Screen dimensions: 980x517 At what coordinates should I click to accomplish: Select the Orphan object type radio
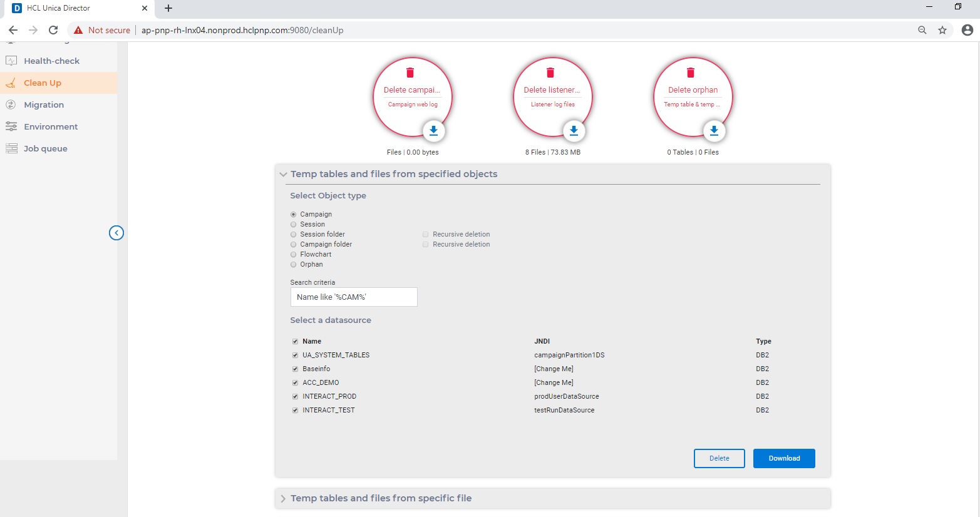294,265
